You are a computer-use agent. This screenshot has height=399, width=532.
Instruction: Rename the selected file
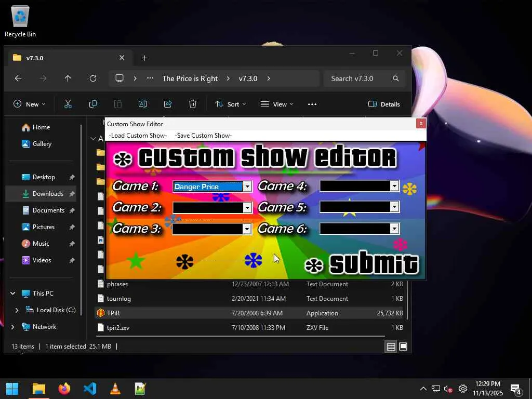click(x=143, y=104)
